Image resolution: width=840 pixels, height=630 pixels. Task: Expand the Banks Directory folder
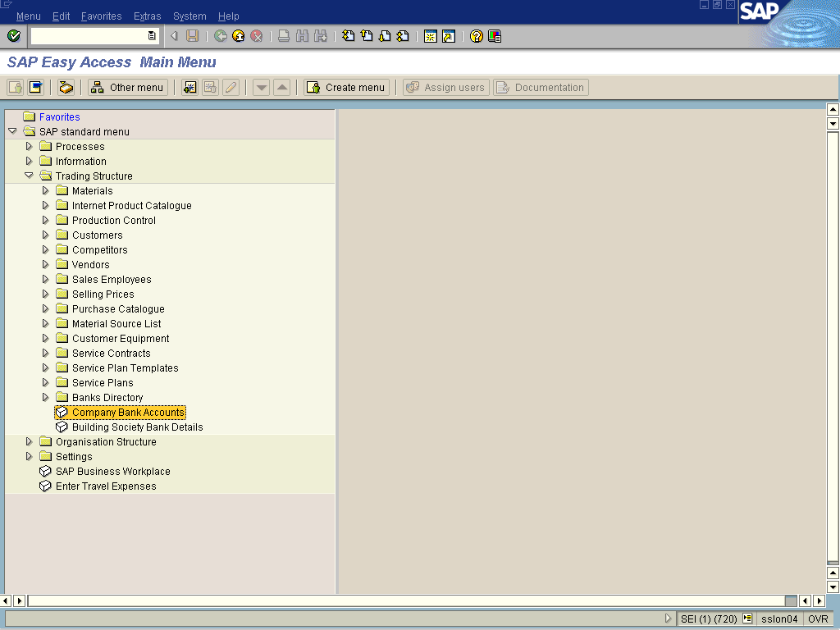point(46,397)
